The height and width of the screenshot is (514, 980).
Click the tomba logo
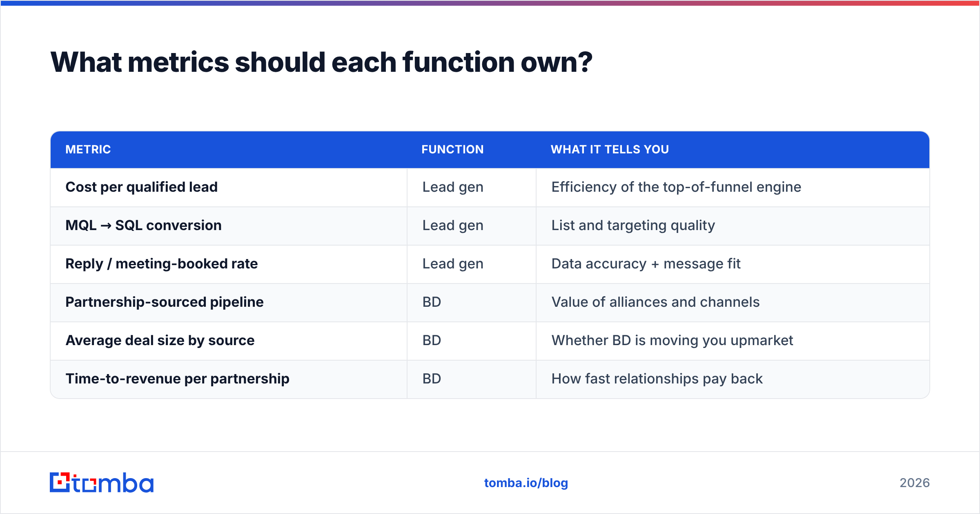click(102, 483)
